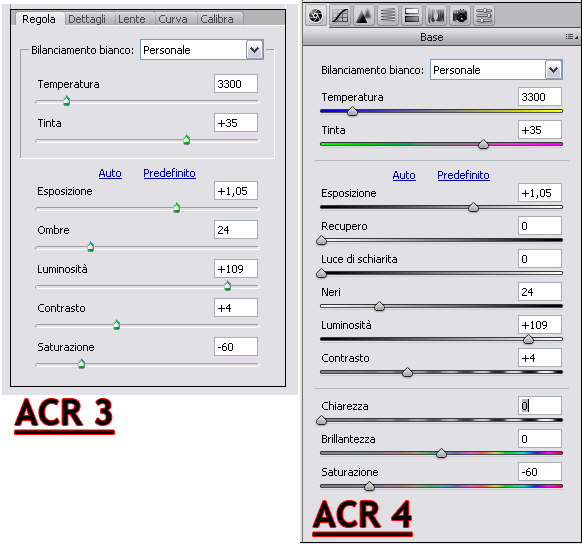Open the Lens Corrections panel icon
582x544 pixels.
(x=436, y=16)
